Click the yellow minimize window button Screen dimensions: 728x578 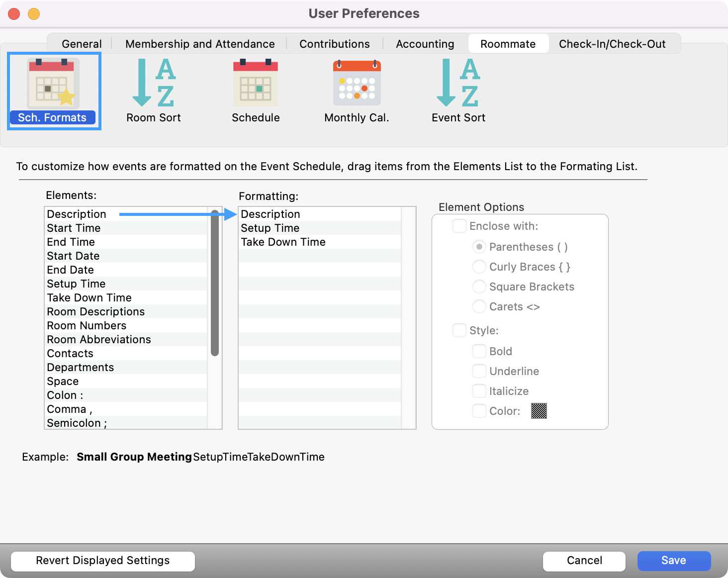click(x=34, y=14)
